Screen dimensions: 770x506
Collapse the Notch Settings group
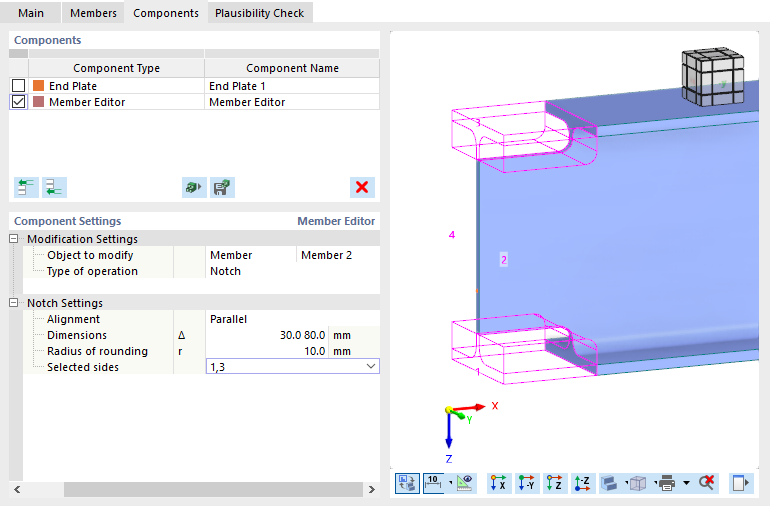click(14, 303)
